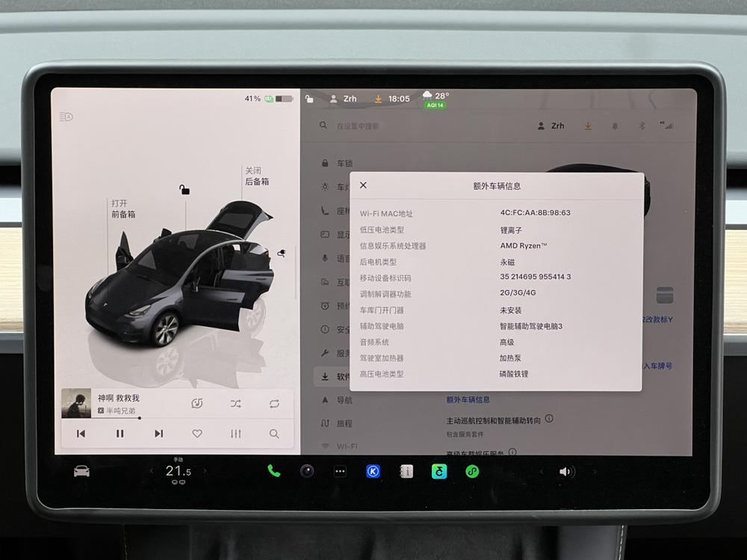
Task: Tap the IMEI 35 214695 955414 3
Action: (535, 277)
